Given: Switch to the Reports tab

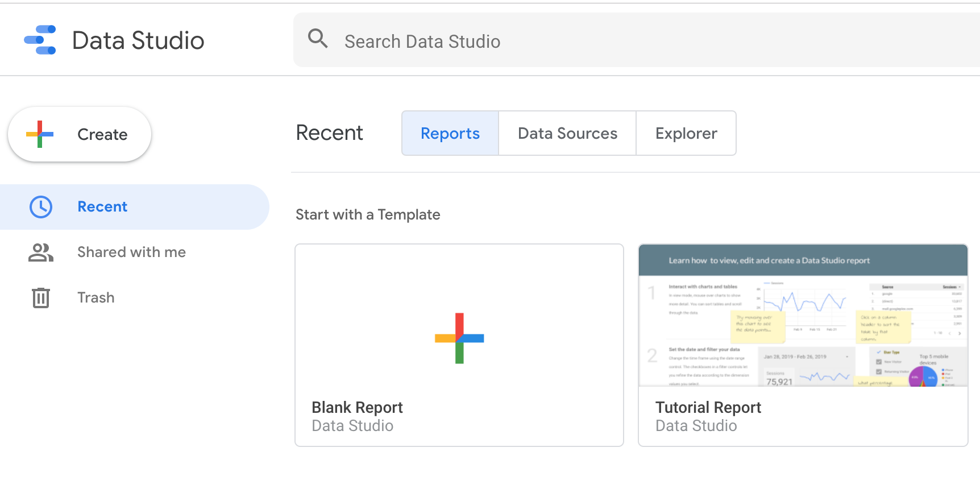Looking at the screenshot, I should click(450, 133).
